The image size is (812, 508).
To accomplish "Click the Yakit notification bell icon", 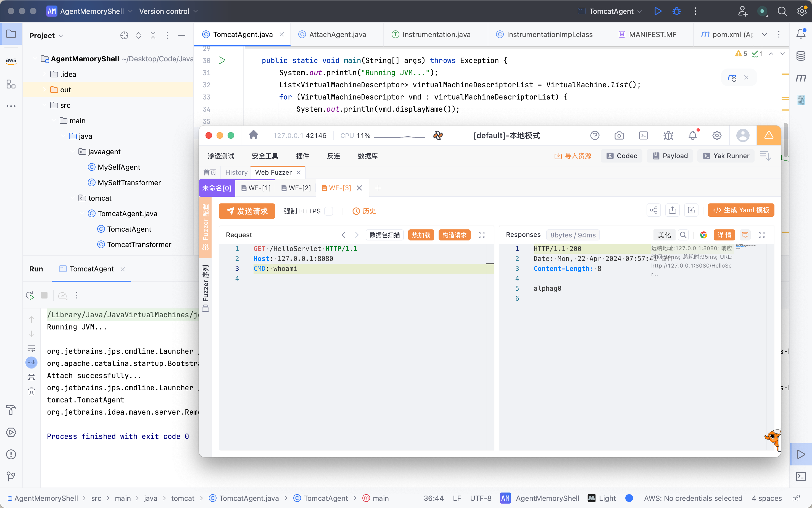I will [x=692, y=135].
